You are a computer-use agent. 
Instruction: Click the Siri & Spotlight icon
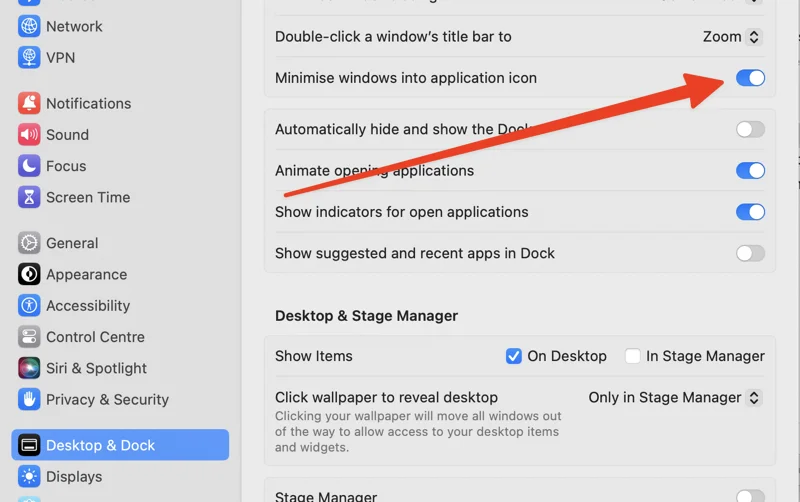(x=29, y=368)
